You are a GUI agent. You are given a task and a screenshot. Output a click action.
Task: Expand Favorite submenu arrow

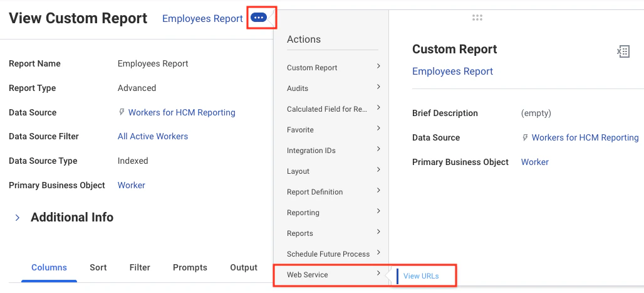coord(378,128)
